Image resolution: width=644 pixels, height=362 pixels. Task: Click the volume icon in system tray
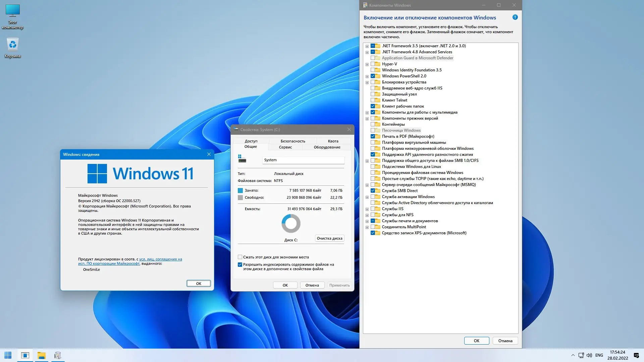pos(589,355)
